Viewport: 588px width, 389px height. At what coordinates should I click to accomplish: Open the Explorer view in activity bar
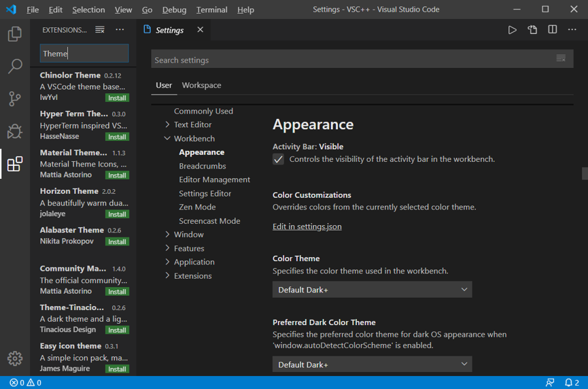(x=15, y=34)
